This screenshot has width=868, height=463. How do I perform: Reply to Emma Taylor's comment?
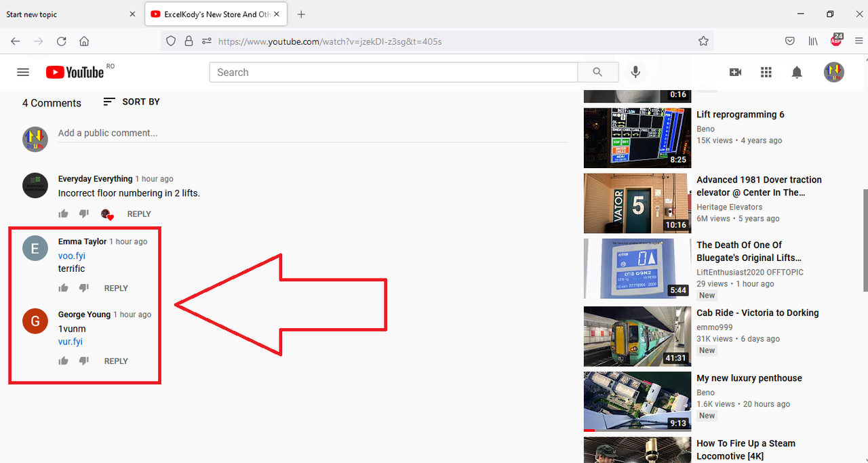pyautogui.click(x=116, y=288)
